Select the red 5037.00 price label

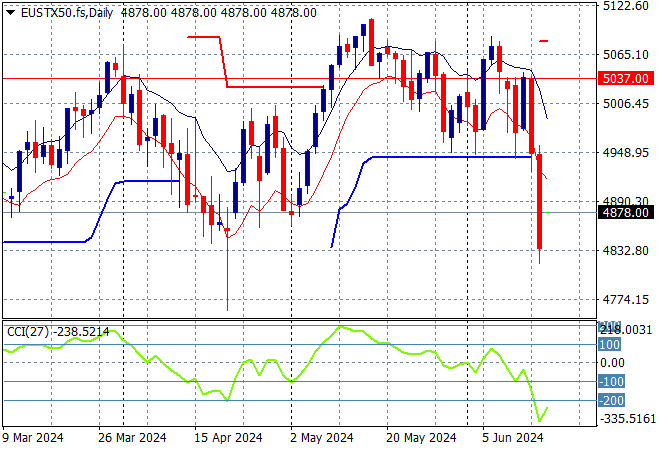[x=626, y=78]
